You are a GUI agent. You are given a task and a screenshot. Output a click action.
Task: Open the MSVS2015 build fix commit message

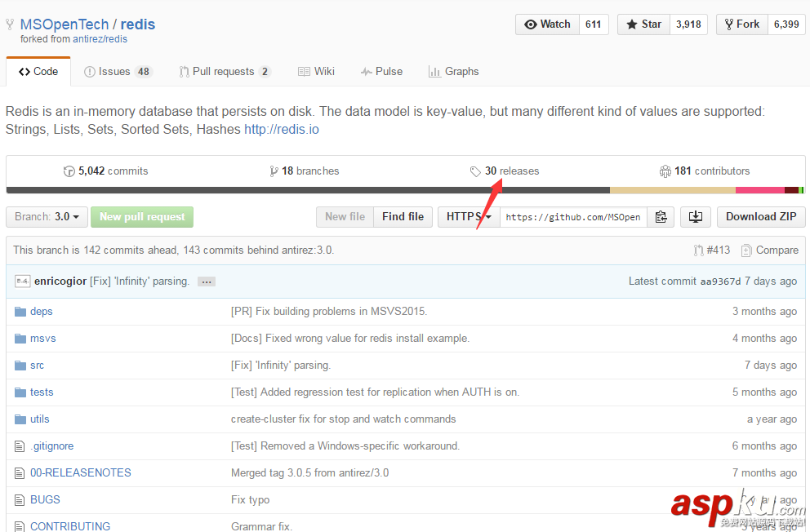pos(329,312)
